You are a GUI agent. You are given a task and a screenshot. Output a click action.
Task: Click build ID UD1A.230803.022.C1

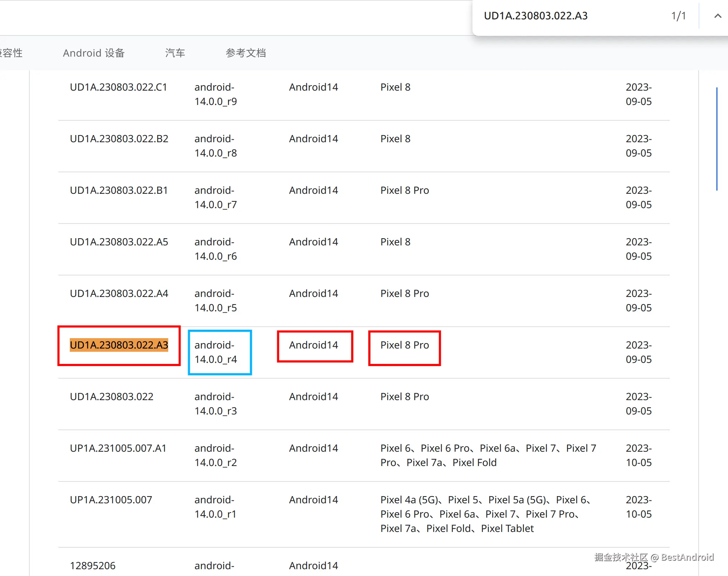click(x=118, y=87)
